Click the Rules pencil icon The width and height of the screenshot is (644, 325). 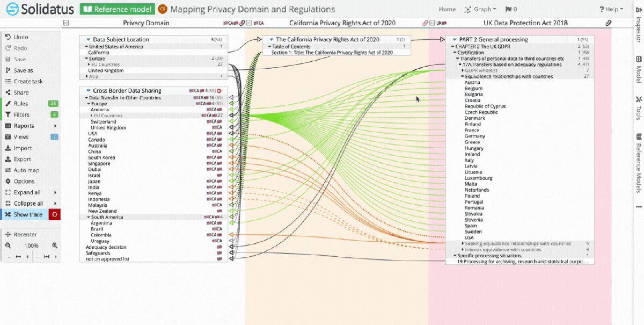[x=8, y=104]
